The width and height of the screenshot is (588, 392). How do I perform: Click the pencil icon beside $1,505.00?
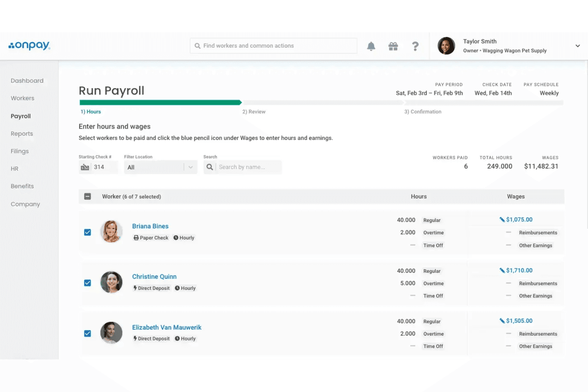click(x=502, y=321)
